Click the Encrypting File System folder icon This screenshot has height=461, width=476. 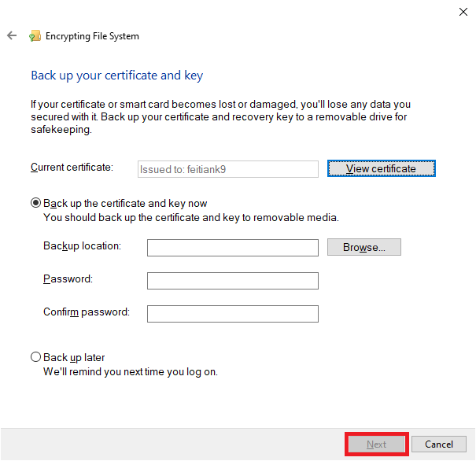(35, 36)
